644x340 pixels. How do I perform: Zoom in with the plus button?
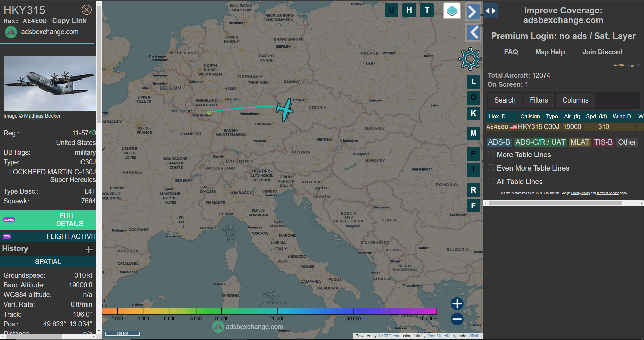point(457,304)
